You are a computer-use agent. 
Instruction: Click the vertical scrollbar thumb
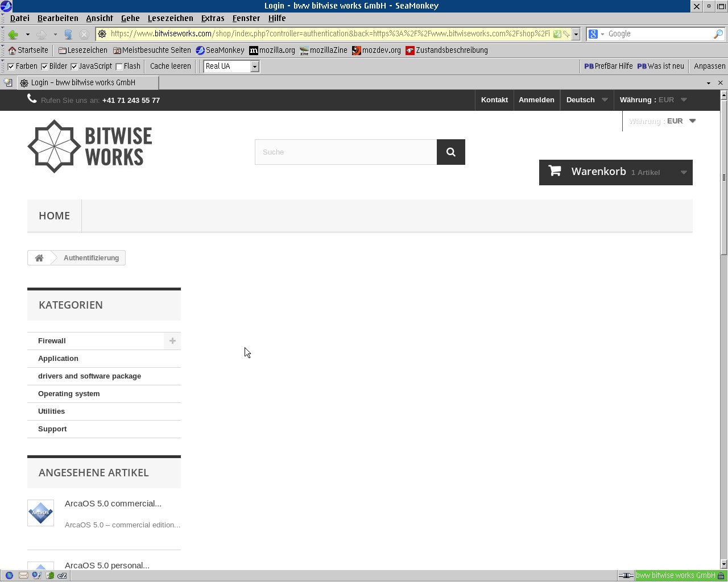pos(724,177)
